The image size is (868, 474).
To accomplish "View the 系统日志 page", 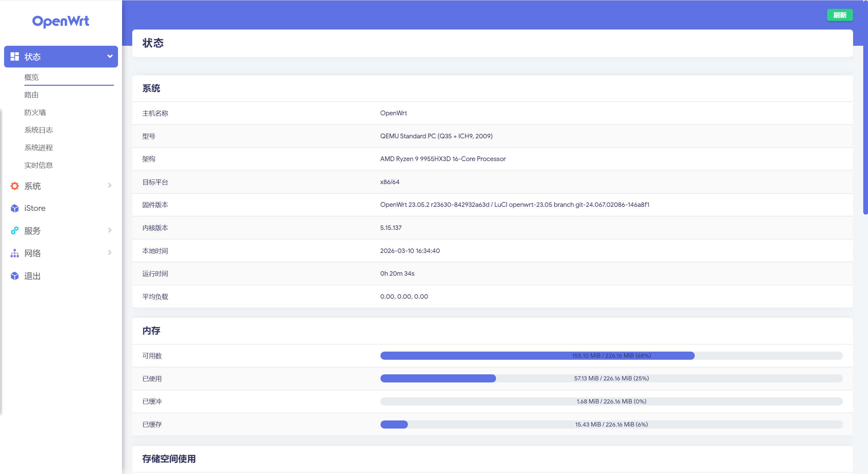I will (x=39, y=130).
